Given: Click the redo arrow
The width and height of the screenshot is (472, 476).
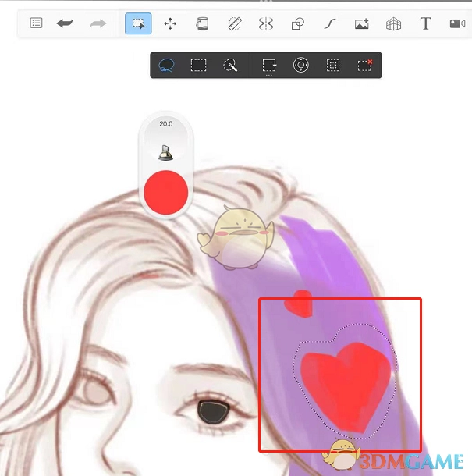Looking at the screenshot, I should [x=98, y=23].
